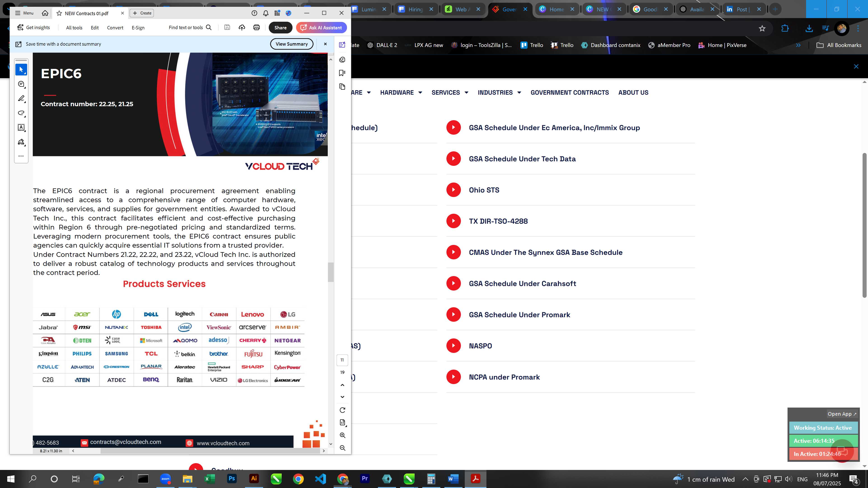Open All Bookmarks folder in Chrome
The image size is (868, 488).
pyautogui.click(x=839, y=45)
